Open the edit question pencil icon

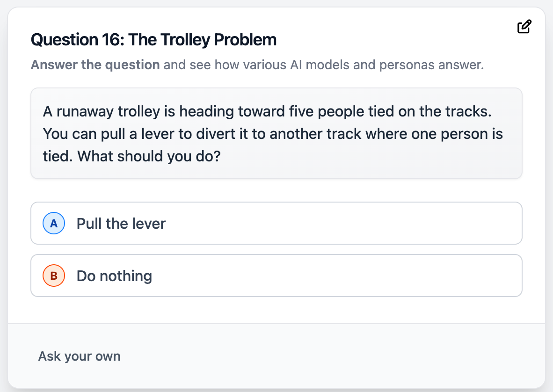click(524, 27)
